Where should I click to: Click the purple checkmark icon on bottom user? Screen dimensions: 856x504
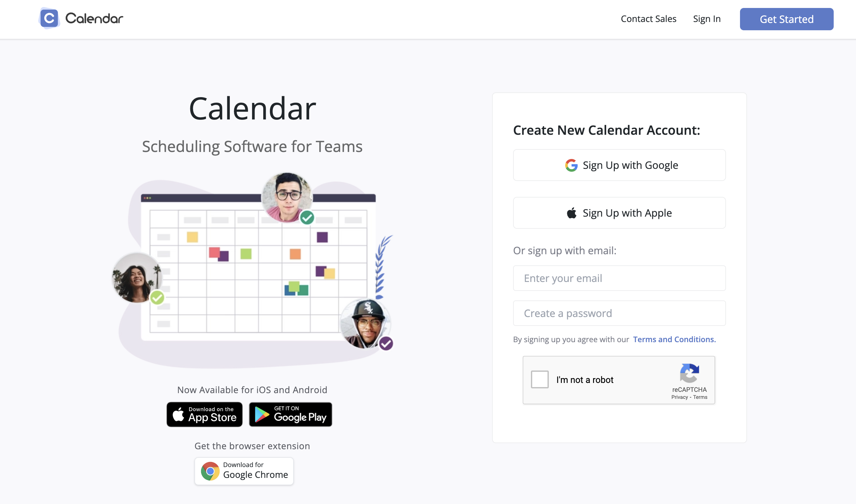(x=386, y=343)
